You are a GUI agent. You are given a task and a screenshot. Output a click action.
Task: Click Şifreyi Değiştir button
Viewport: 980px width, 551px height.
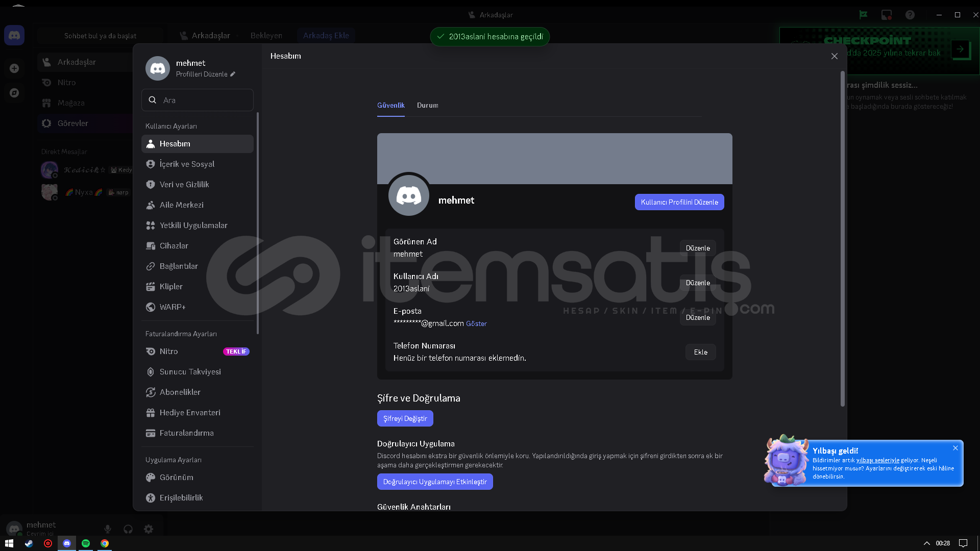click(x=405, y=418)
